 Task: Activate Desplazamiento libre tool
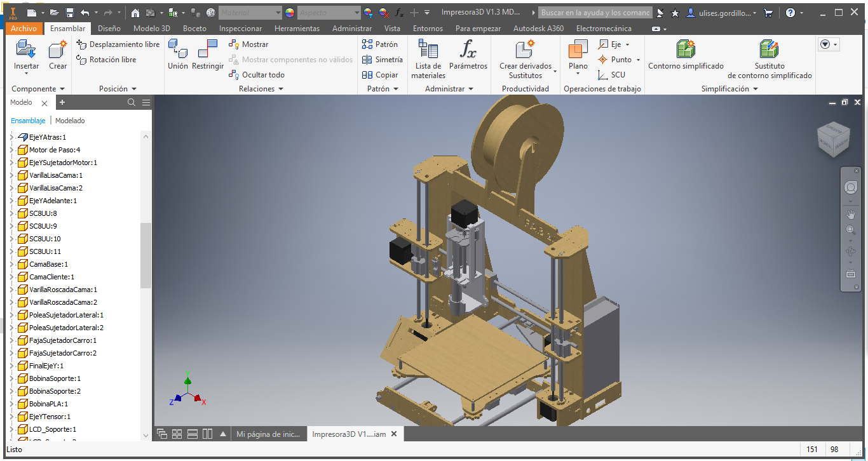point(118,44)
